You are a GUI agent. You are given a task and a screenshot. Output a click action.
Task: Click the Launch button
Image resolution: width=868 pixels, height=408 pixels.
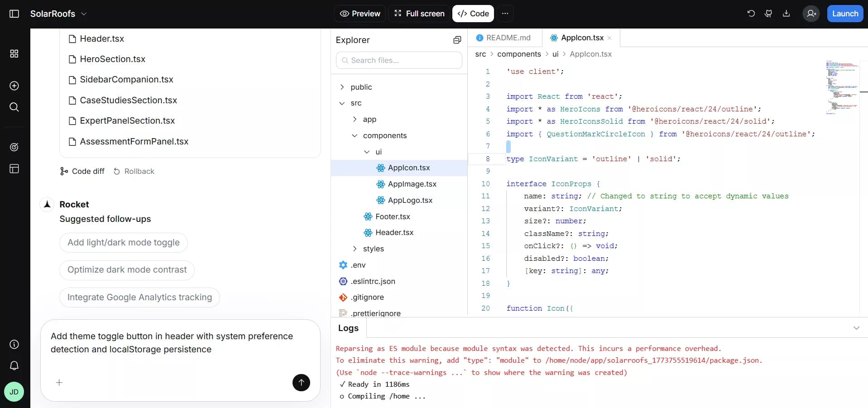point(844,14)
